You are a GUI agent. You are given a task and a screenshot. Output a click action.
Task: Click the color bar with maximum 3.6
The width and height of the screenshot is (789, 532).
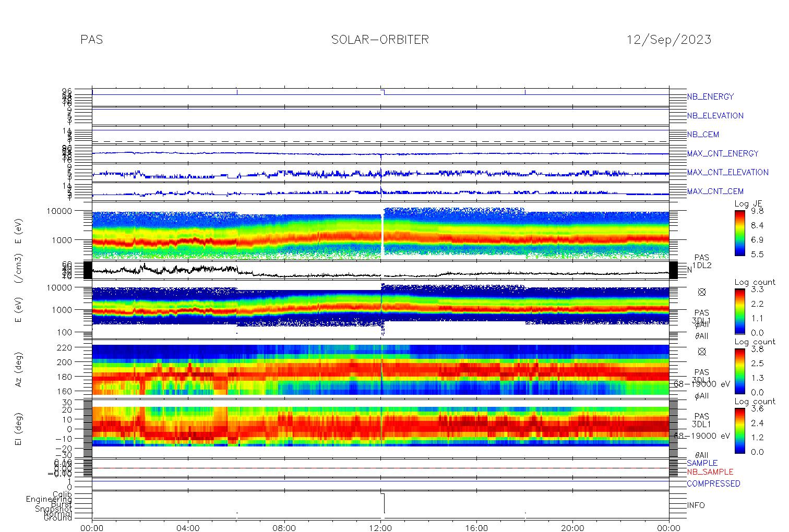pyautogui.click(x=739, y=430)
